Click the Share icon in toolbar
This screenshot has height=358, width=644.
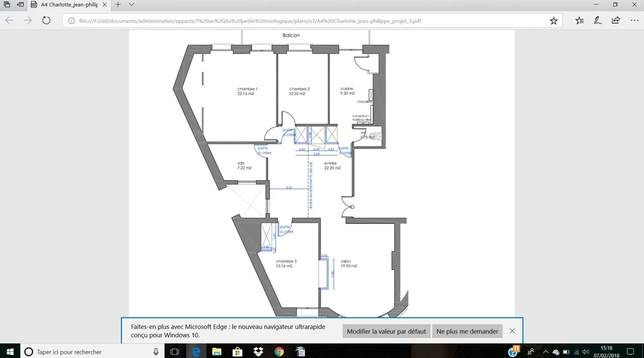click(x=616, y=20)
